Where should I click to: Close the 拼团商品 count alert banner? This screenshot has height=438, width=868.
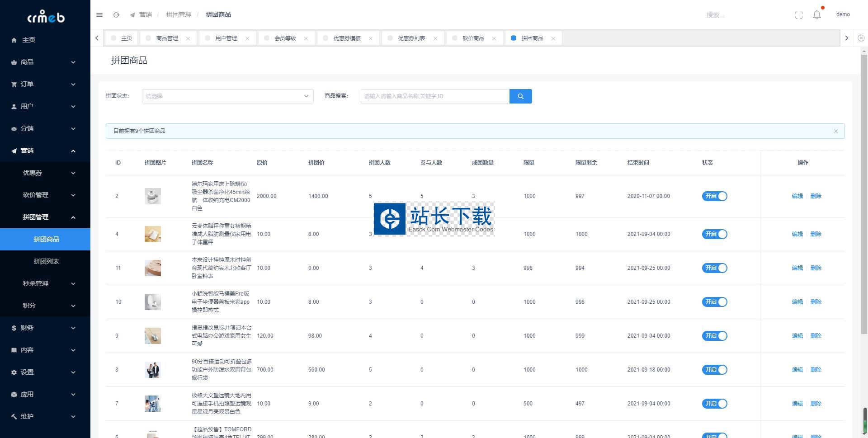pos(835,131)
